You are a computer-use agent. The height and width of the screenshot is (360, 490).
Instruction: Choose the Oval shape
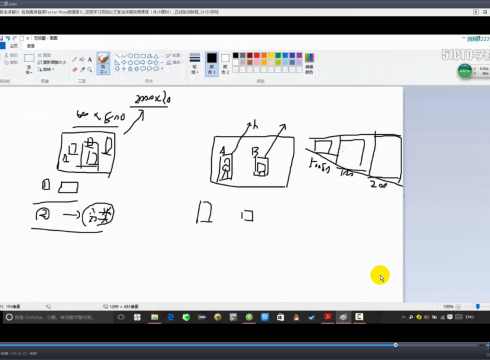tap(130, 56)
